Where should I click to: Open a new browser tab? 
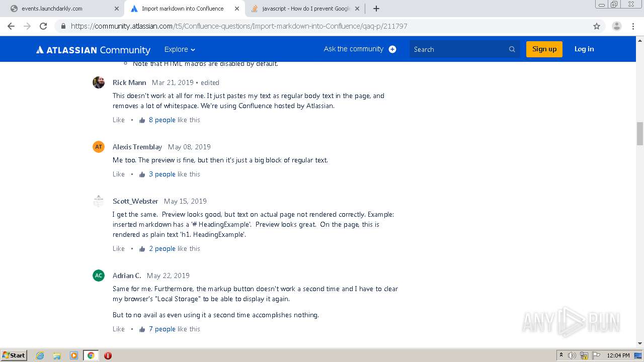click(376, 9)
